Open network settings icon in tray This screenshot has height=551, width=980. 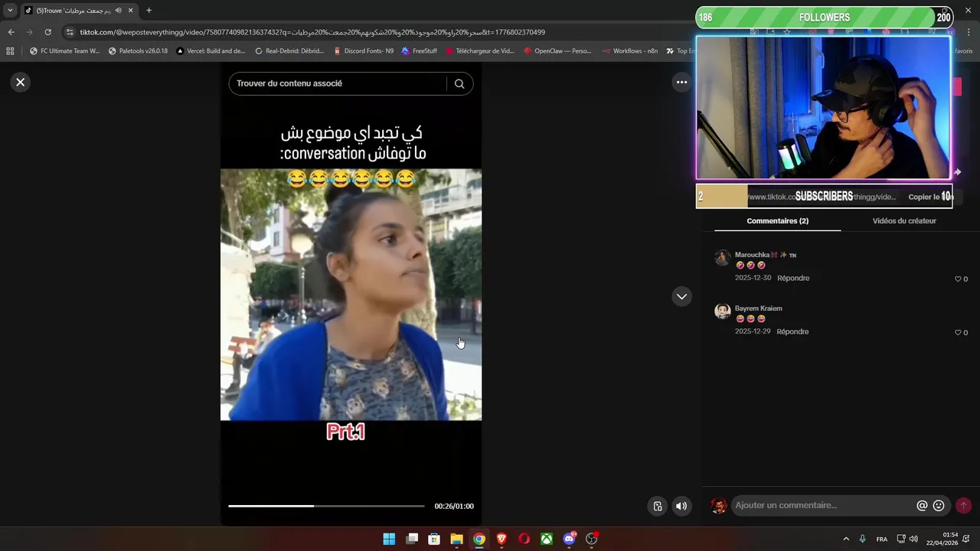pos(901,539)
